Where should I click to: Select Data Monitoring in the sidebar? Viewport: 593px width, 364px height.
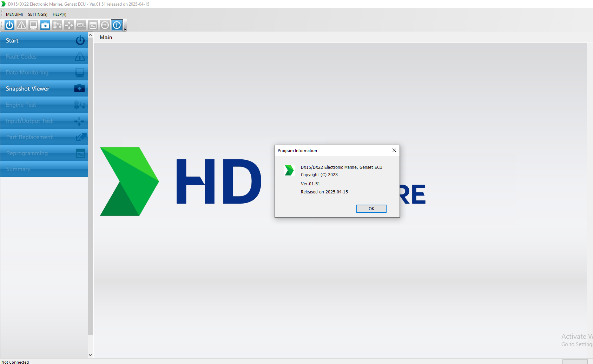44,73
